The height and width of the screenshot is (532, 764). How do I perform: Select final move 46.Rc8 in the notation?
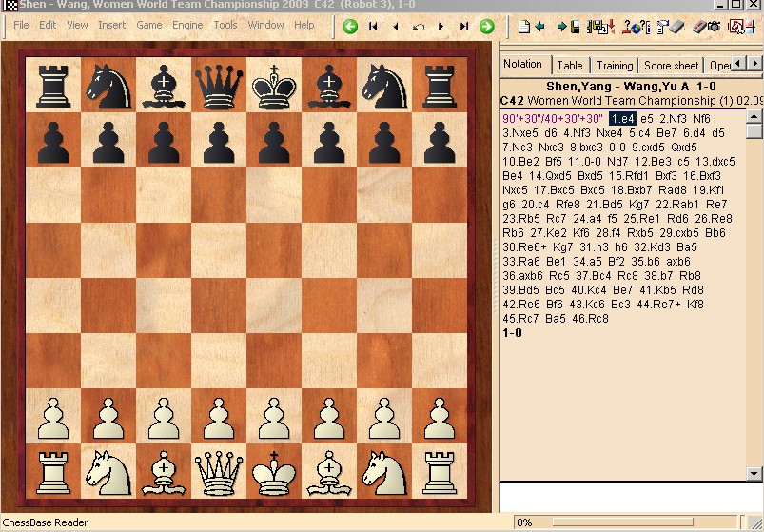coord(590,319)
